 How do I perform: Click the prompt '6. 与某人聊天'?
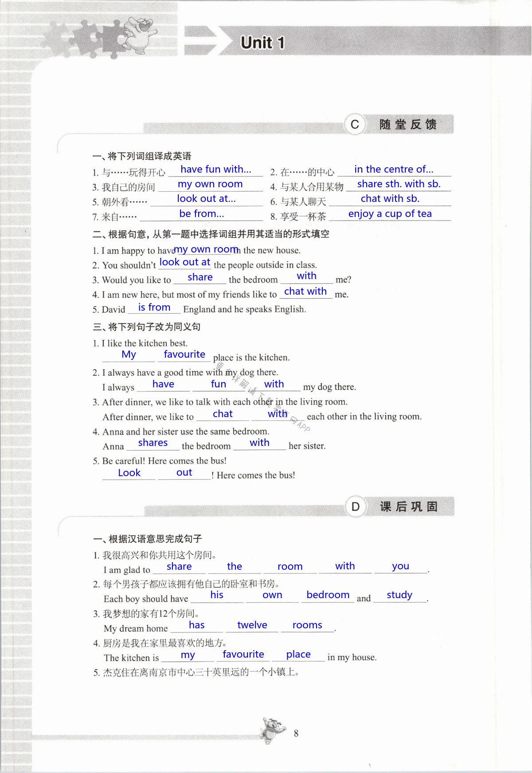pyautogui.click(x=298, y=202)
